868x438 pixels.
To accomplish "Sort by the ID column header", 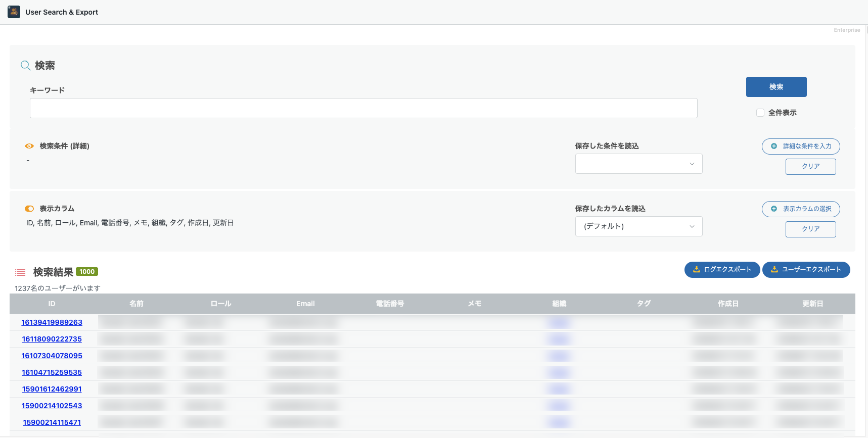I will 52,304.
